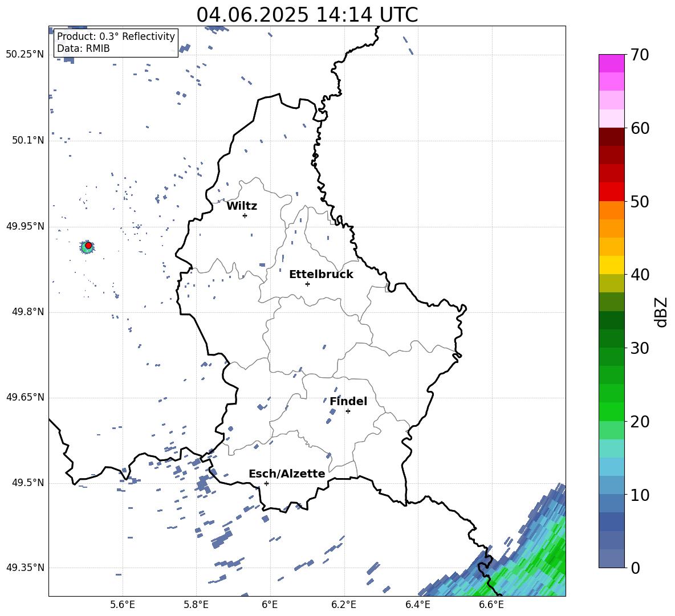675x616 pixels.
Task: Select the Findel city label
Action: click(x=348, y=401)
